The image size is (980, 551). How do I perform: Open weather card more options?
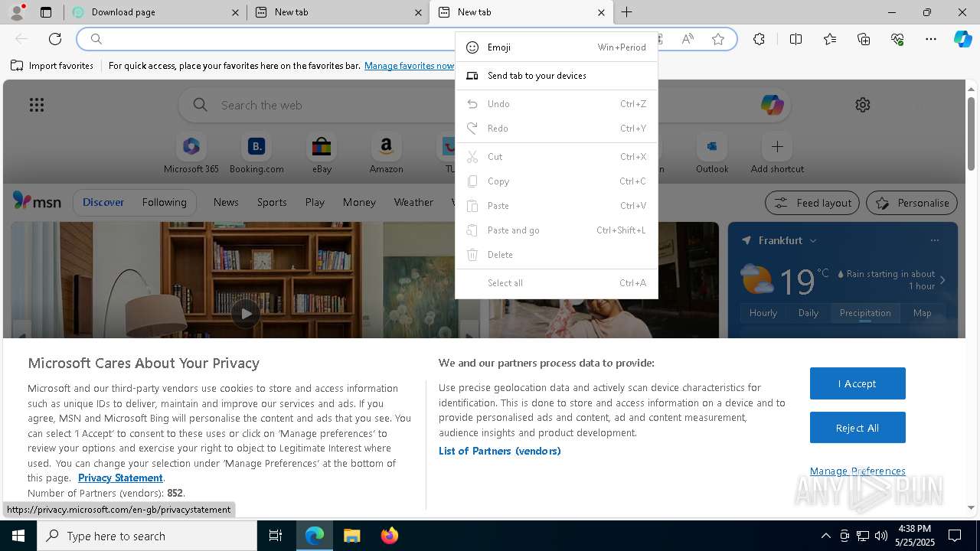[x=934, y=240]
